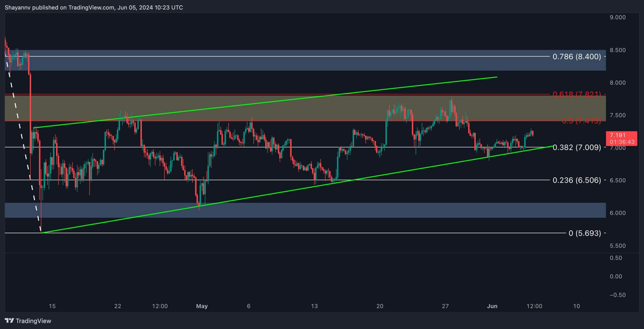Click the red 0.618 (7.821) Fibonacci label
644x329 pixels.
pyautogui.click(x=577, y=94)
